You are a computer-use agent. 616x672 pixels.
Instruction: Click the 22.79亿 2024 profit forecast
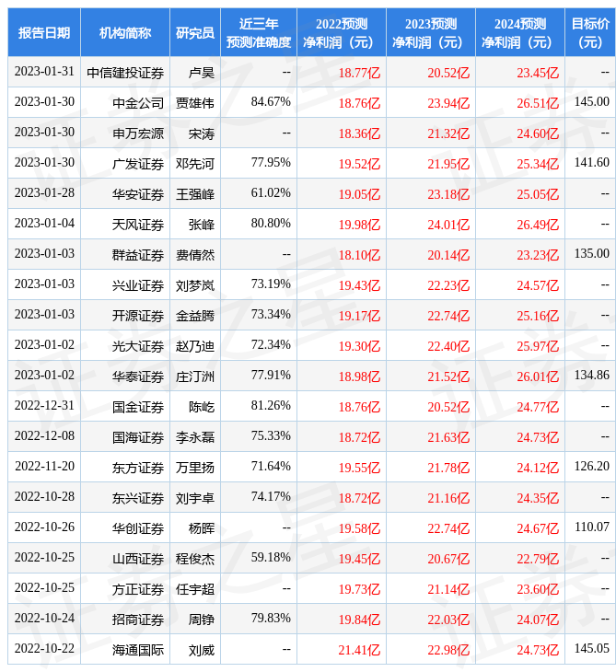tap(538, 560)
